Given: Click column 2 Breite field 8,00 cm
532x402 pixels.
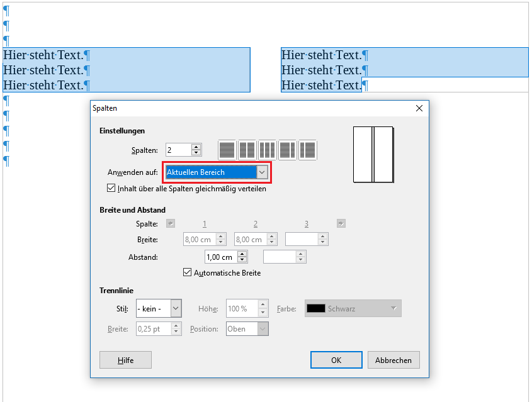Looking at the screenshot, I should tap(251, 239).
